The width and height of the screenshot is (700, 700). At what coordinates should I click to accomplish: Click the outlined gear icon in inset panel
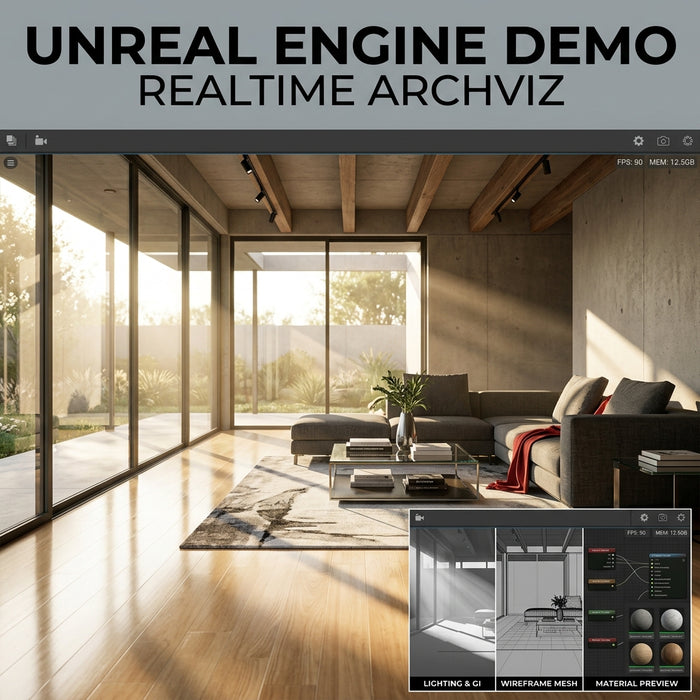(x=681, y=517)
